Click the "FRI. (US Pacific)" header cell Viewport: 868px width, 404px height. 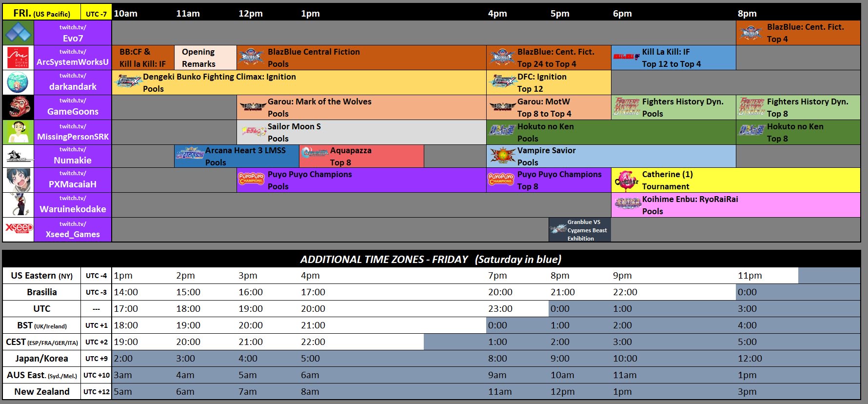(42, 13)
